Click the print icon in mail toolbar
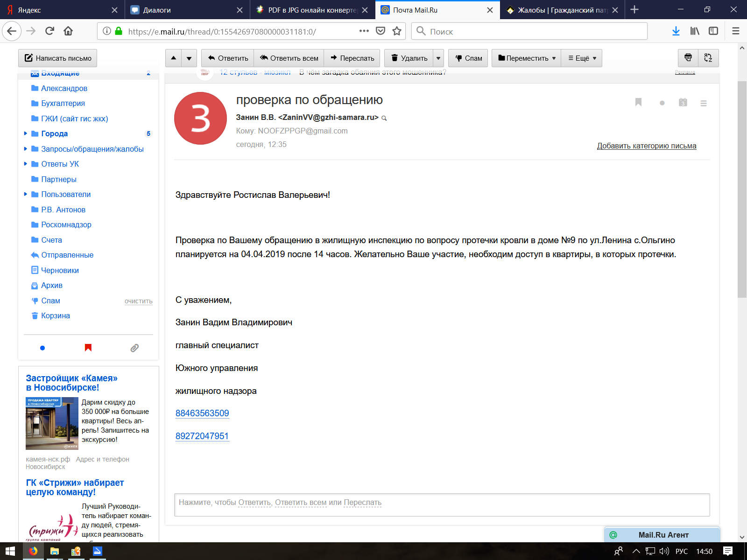 click(x=688, y=58)
